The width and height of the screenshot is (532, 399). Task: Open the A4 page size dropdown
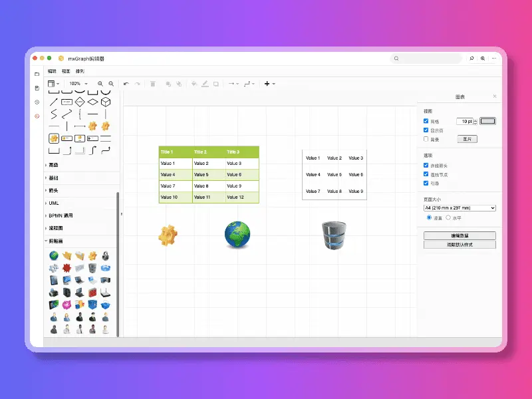[x=460, y=208]
